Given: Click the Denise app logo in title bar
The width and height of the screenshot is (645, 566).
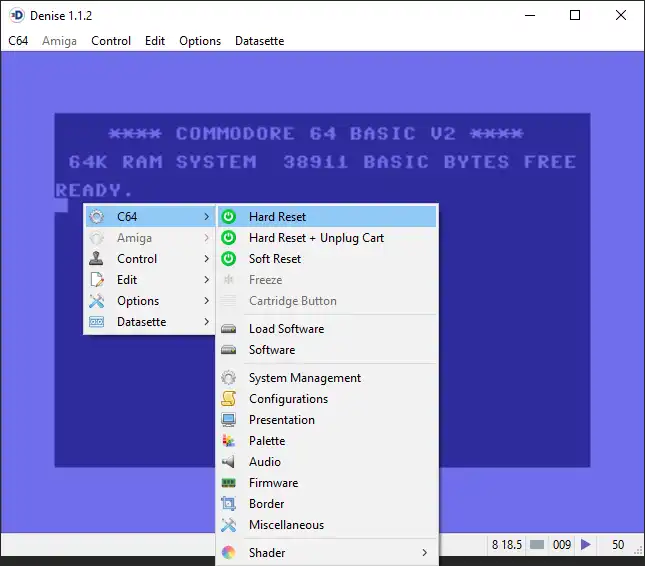Looking at the screenshot, I should click(x=17, y=16).
